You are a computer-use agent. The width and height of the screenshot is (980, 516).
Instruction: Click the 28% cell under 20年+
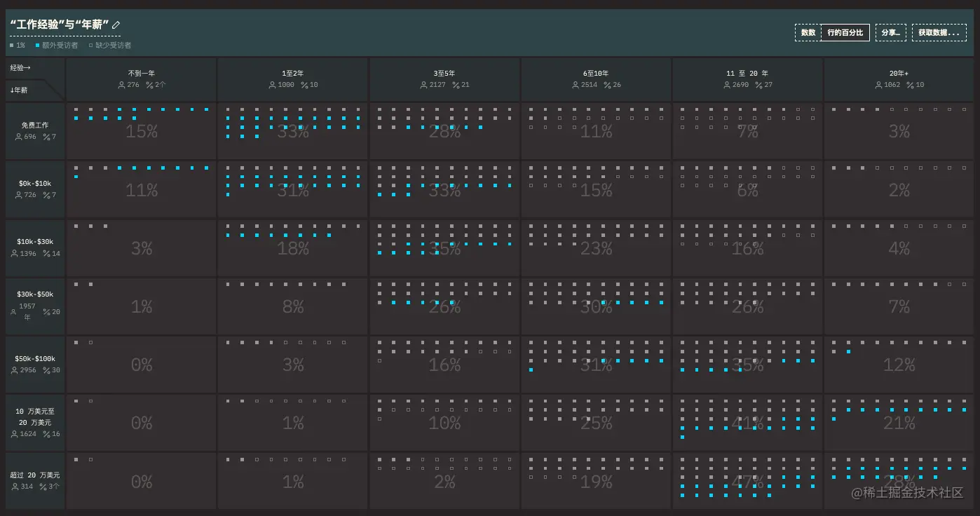(x=899, y=482)
